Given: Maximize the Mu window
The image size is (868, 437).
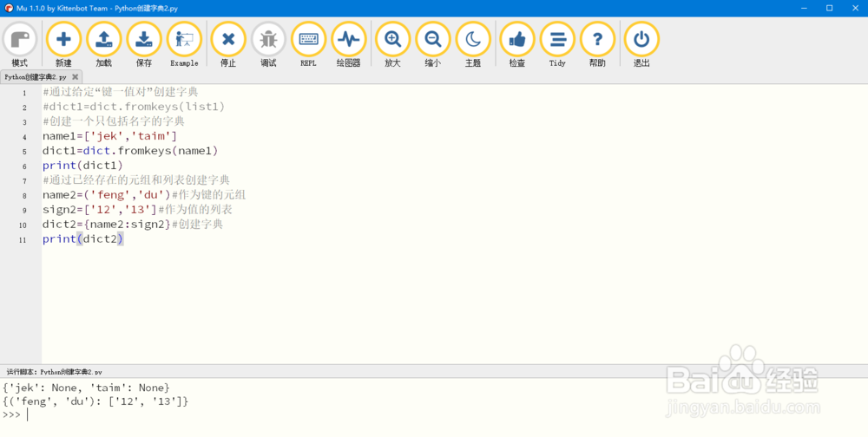Looking at the screenshot, I should coord(829,8).
